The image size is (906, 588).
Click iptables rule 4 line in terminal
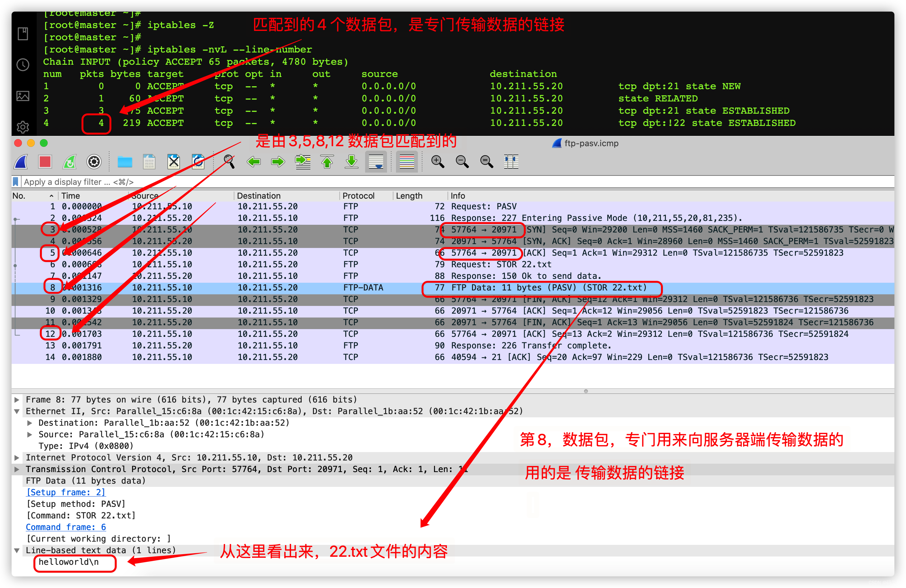[419, 123]
